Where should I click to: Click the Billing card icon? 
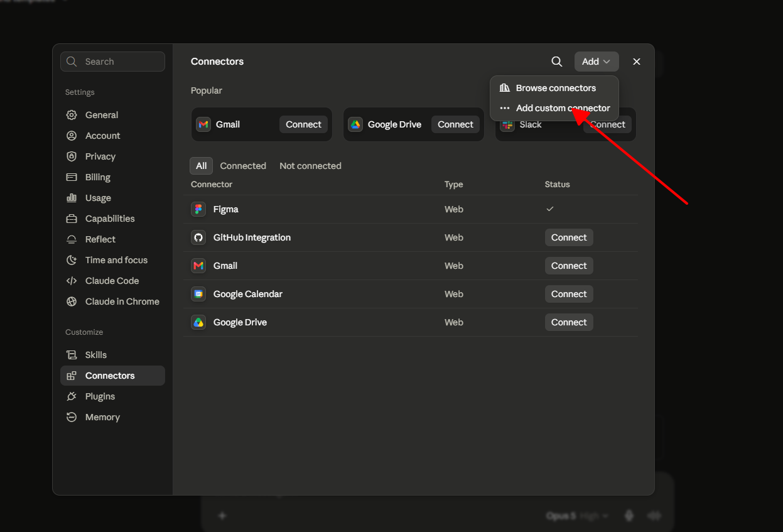click(x=72, y=177)
